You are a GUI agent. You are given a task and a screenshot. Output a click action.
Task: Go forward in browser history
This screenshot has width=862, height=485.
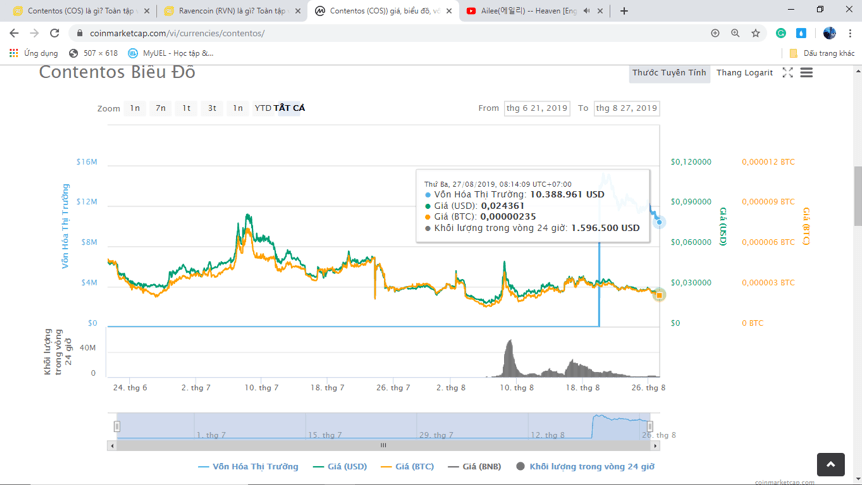point(34,33)
